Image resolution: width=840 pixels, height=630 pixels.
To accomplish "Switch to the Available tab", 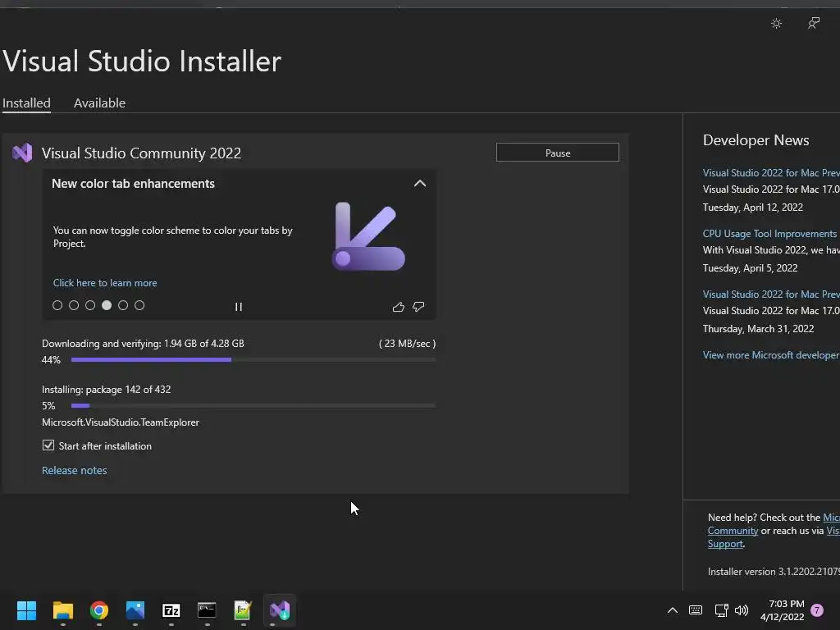I will click(x=99, y=103).
